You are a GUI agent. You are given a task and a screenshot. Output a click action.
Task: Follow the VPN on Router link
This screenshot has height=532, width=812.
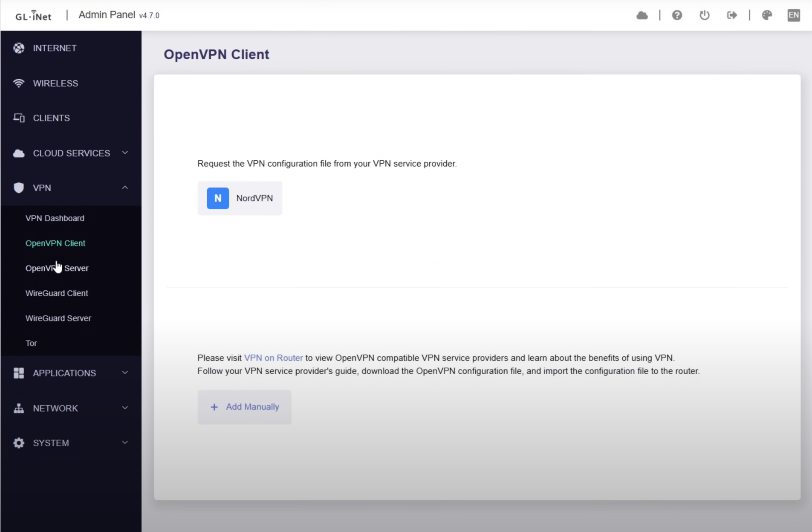coord(273,358)
